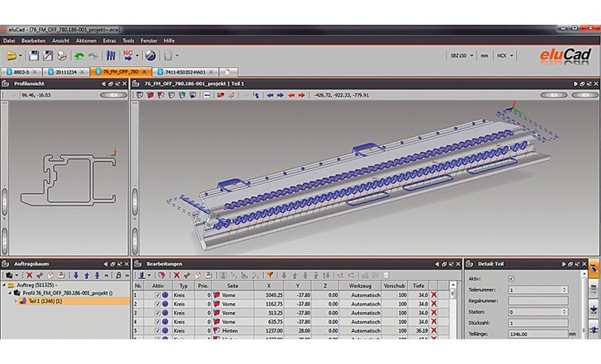Toggle Aktiv checkbox in row 5
The width and height of the screenshot is (601, 364).
tap(158, 331)
